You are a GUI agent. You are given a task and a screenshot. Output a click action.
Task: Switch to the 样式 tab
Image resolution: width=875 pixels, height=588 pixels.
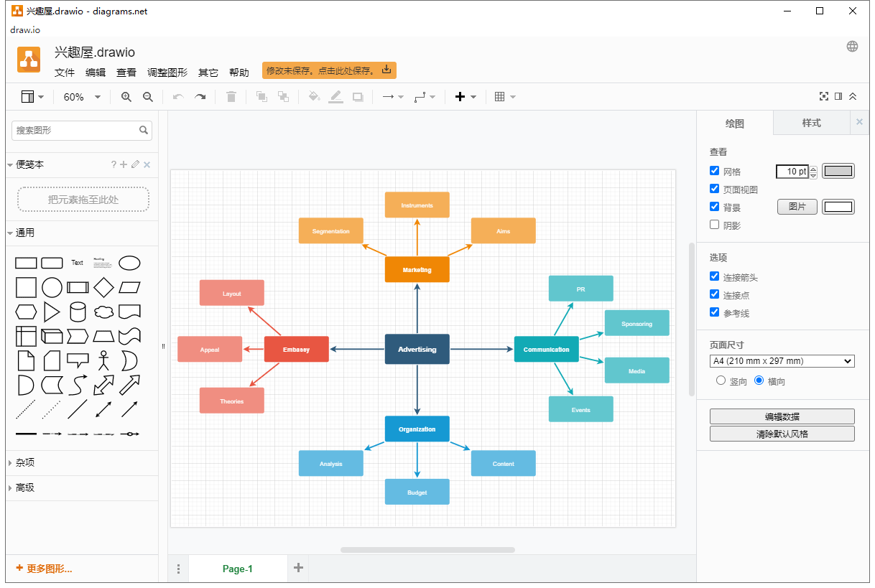click(x=811, y=123)
